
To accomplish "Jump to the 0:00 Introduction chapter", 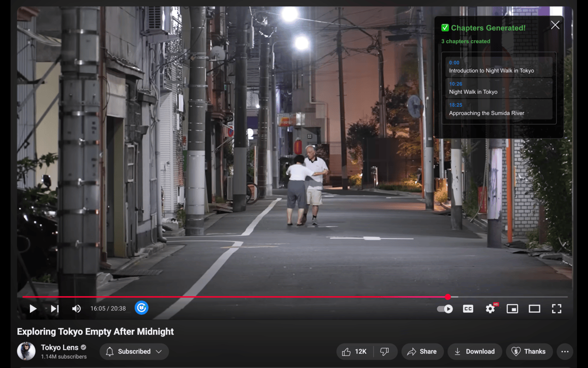I will point(499,67).
